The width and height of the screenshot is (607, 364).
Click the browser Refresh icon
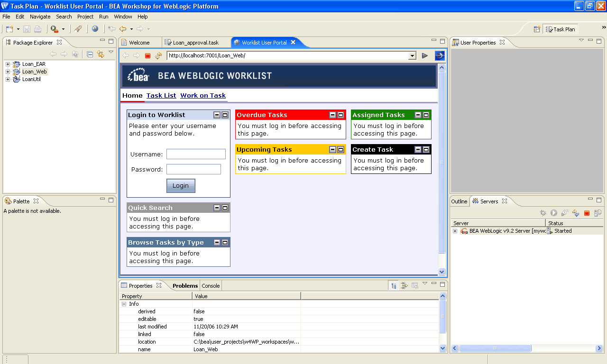(x=158, y=56)
